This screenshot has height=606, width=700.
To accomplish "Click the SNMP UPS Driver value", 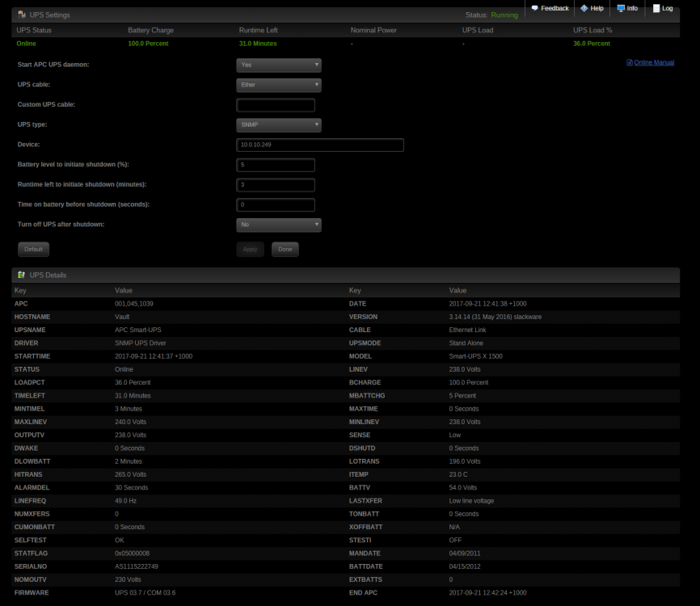I will tap(140, 343).
